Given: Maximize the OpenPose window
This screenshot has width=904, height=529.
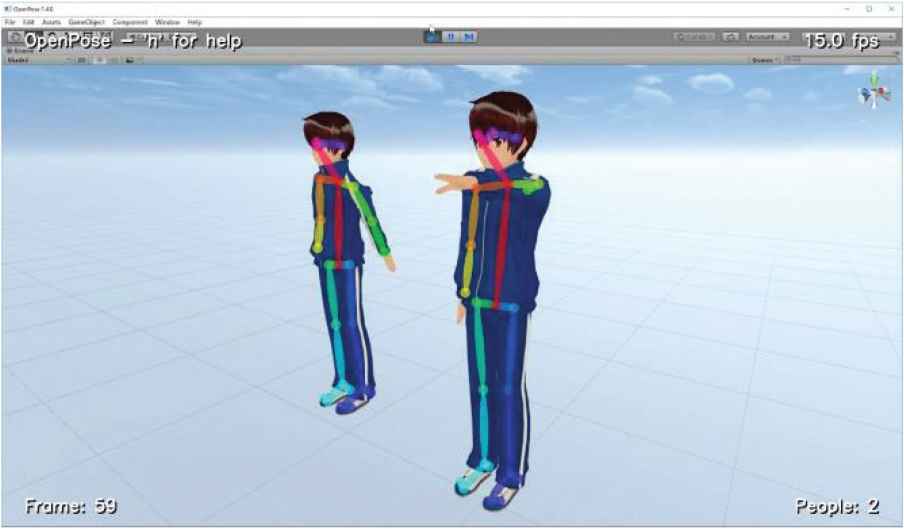Looking at the screenshot, I should (x=868, y=8).
